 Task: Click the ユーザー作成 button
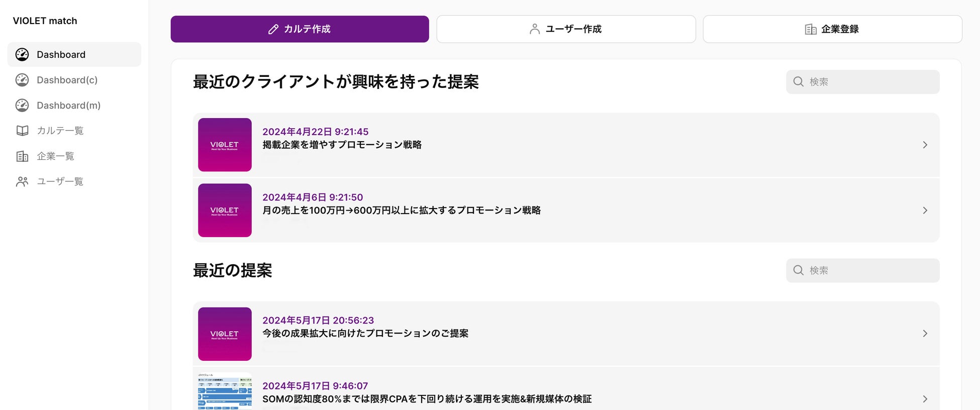point(566,29)
